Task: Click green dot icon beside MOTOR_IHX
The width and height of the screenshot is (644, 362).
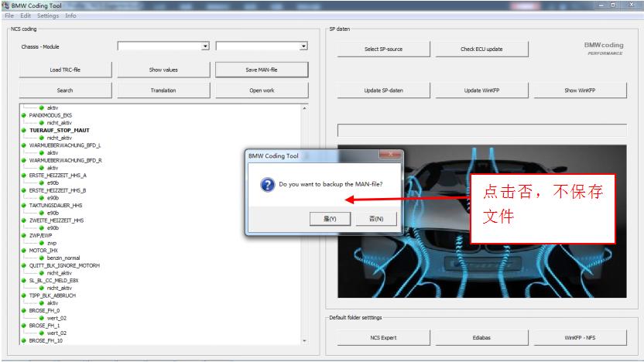Action: click(24, 251)
